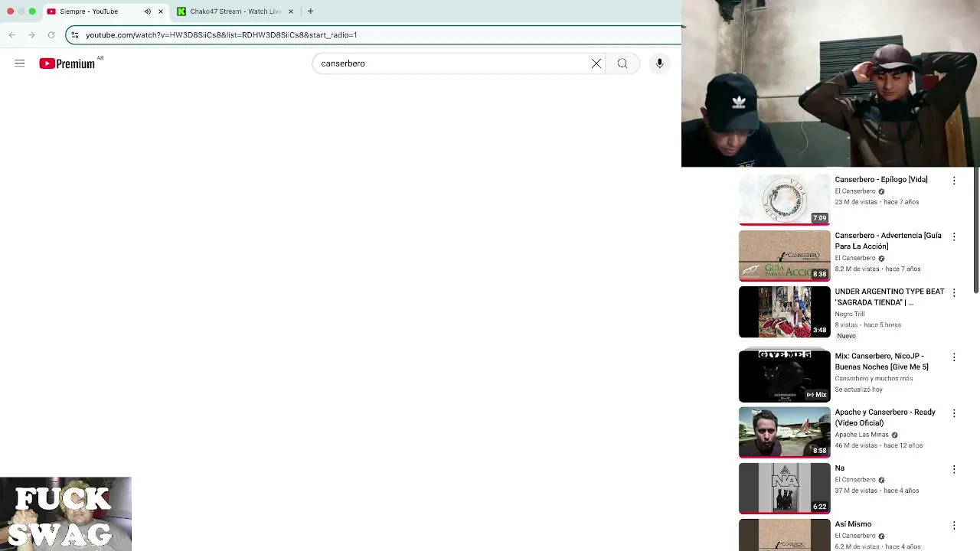Open Negro Trill channel name

tap(850, 314)
